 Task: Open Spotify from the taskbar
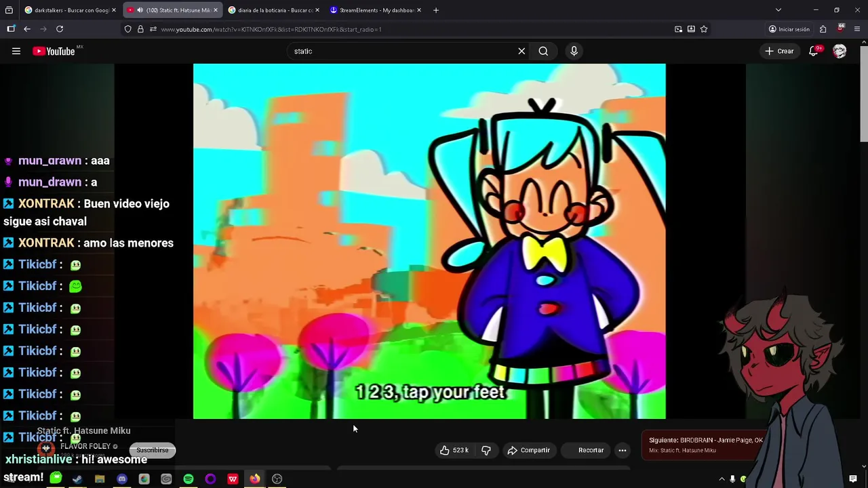coord(189,479)
